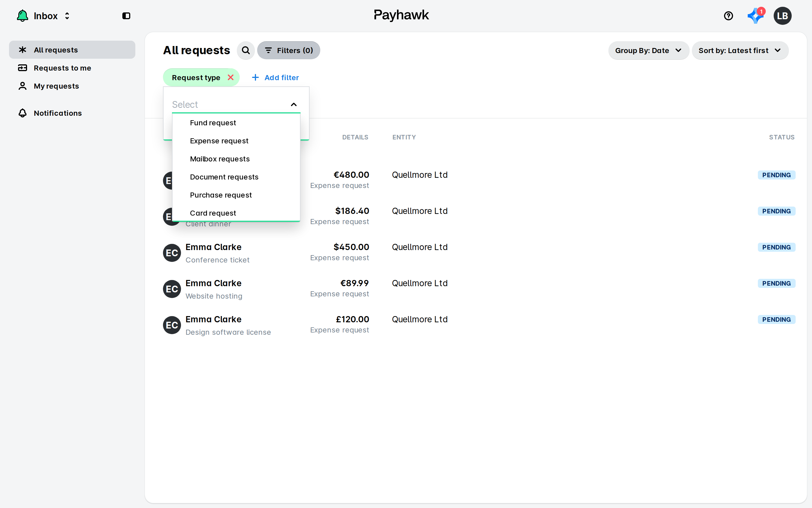Open Notifications in sidebar
Viewport: 812px width, 508px height.
click(72, 113)
